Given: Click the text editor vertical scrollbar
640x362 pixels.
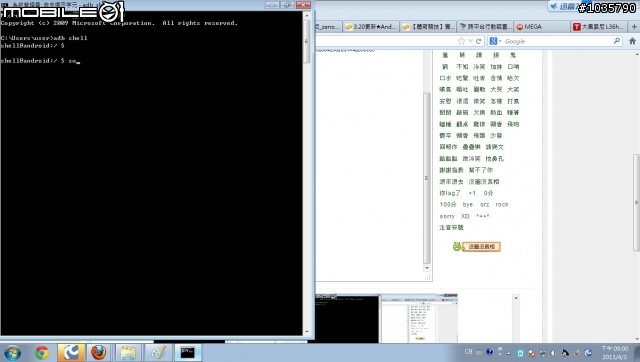Looking at the screenshot, I should tap(427, 178).
